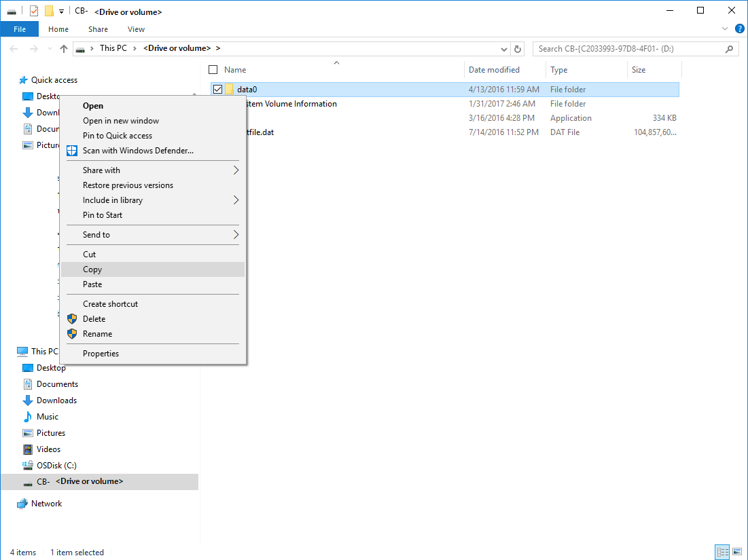The width and height of the screenshot is (748, 560).
Task: Click the Quick access star icon
Action: (24, 79)
